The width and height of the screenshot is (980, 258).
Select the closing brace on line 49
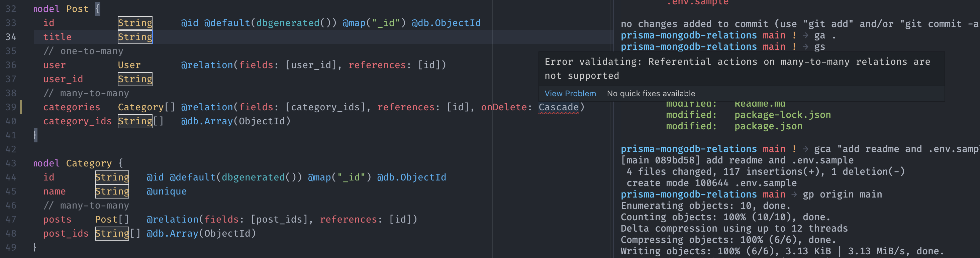pos(34,247)
